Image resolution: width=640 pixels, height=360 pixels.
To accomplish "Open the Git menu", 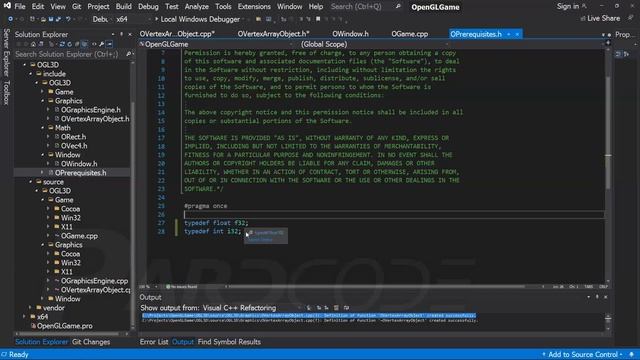I will (x=76, y=7).
